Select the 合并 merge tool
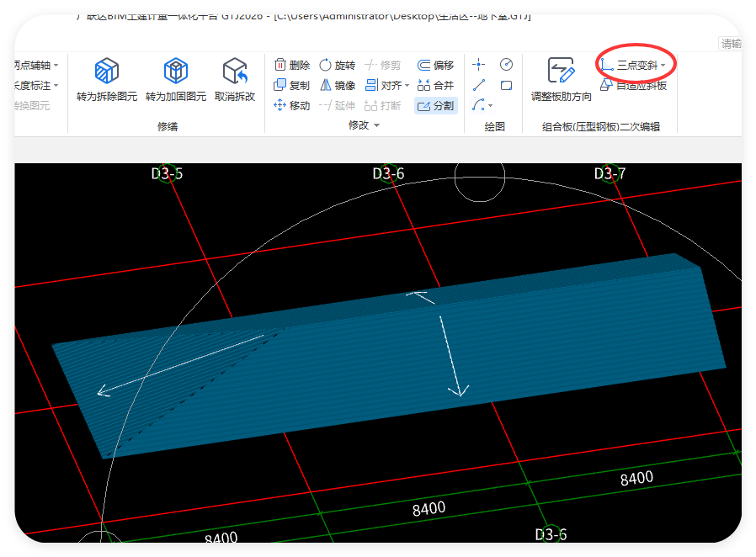Image resolution: width=756 pixels, height=557 pixels. tap(435, 85)
